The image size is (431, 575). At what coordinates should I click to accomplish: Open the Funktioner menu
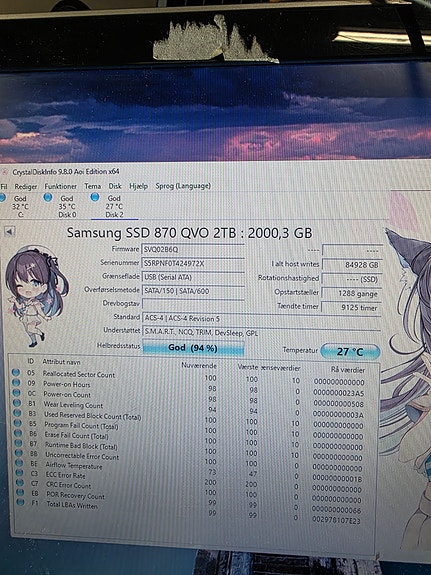(61, 186)
